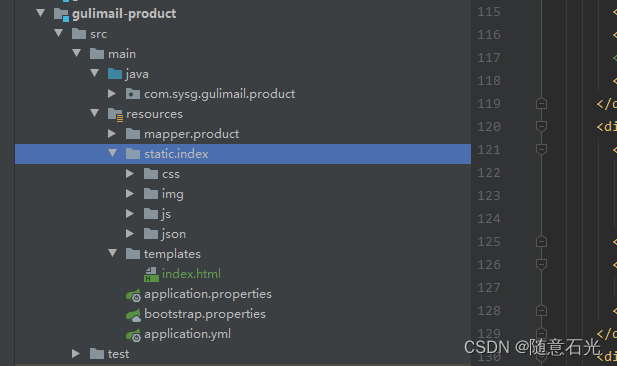Click the index.html file icon
617x366 pixels.
click(151, 274)
